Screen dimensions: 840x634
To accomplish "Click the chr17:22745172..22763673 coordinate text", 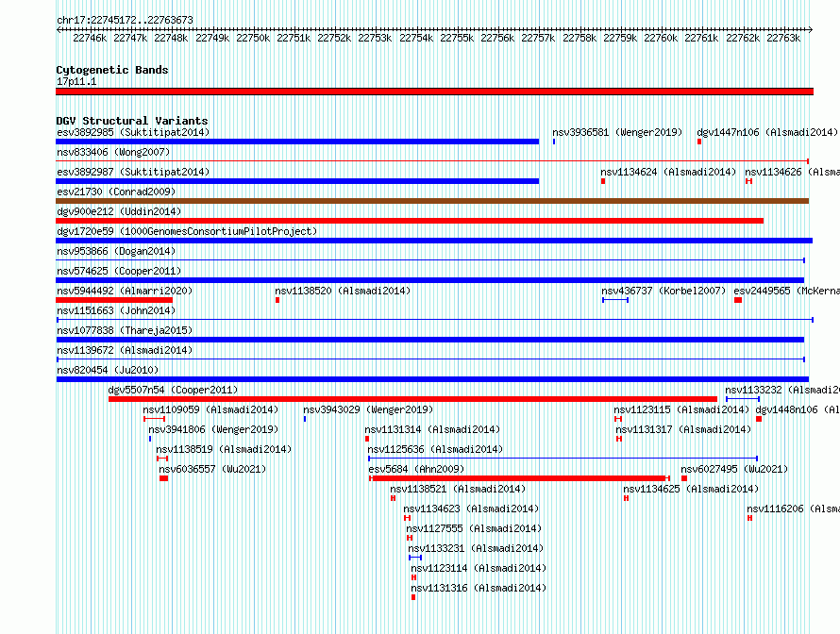I will [x=125, y=20].
